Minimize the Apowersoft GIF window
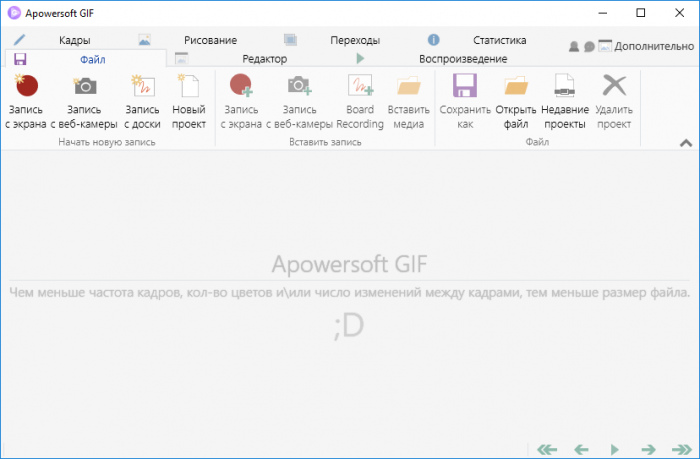Screen dimensions: 700x459 pos(603,13)
